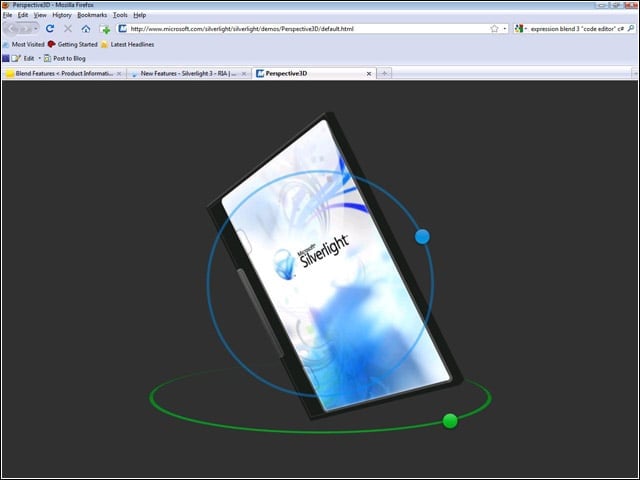List all tabs using the tab strip arrow
Screen dimensions: 640x480
[635, 73]
